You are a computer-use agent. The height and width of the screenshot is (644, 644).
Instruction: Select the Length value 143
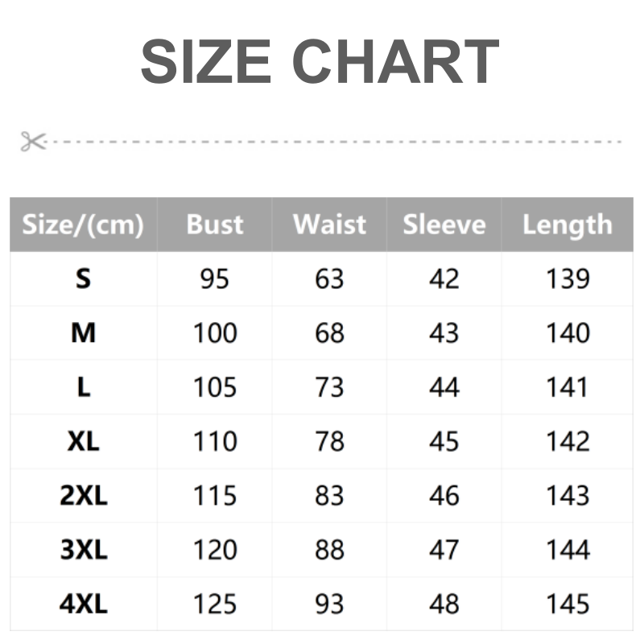[568, 496]
